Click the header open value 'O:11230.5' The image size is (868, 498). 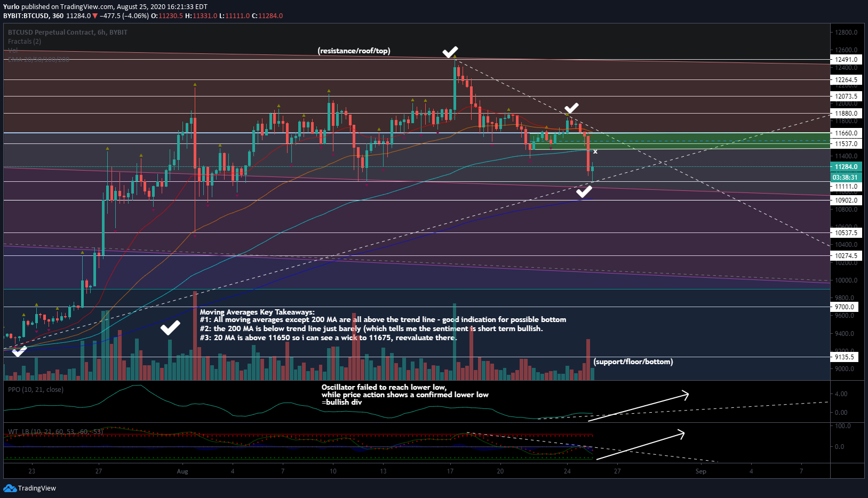tap(167, 16)
